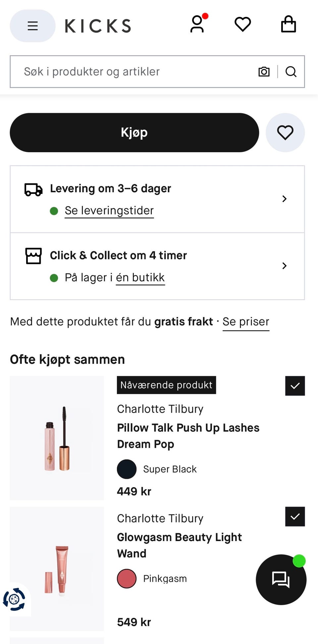The width and height of the screenshot is (318, 644).
Task: Open the chat support bubble
Action: (x=281, y=580)
